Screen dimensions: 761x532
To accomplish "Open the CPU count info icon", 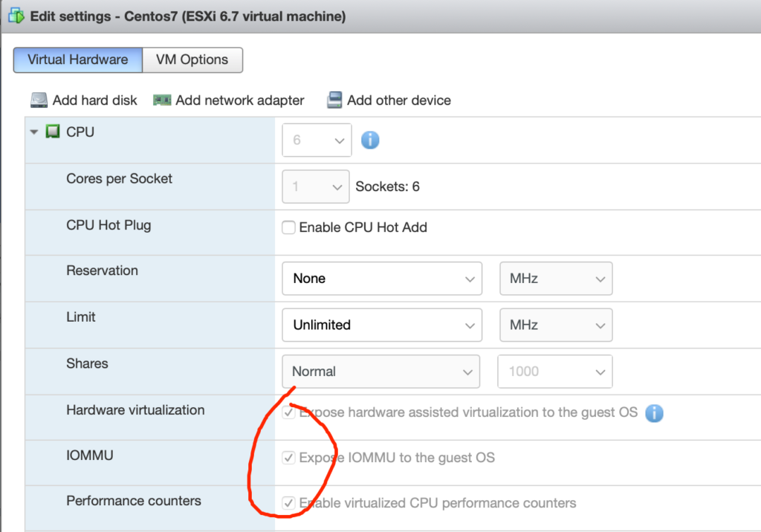I will tap(370, 140).
